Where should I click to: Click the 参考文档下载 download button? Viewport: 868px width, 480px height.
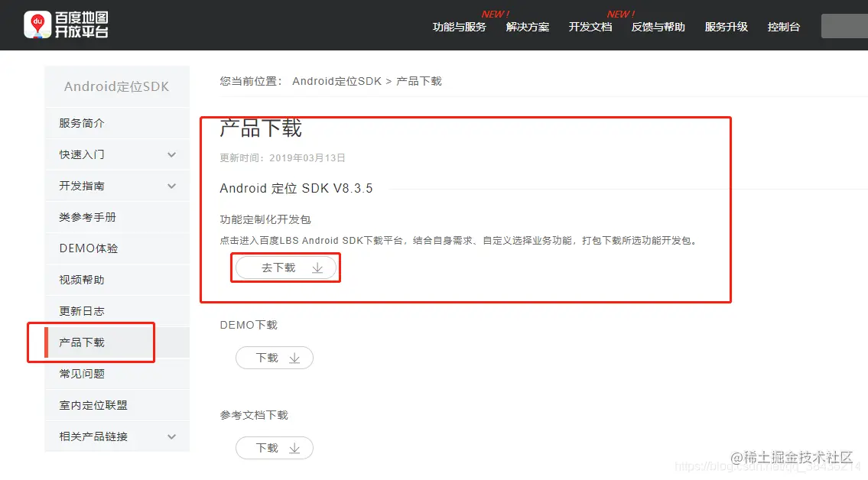(x=275, y=448)
